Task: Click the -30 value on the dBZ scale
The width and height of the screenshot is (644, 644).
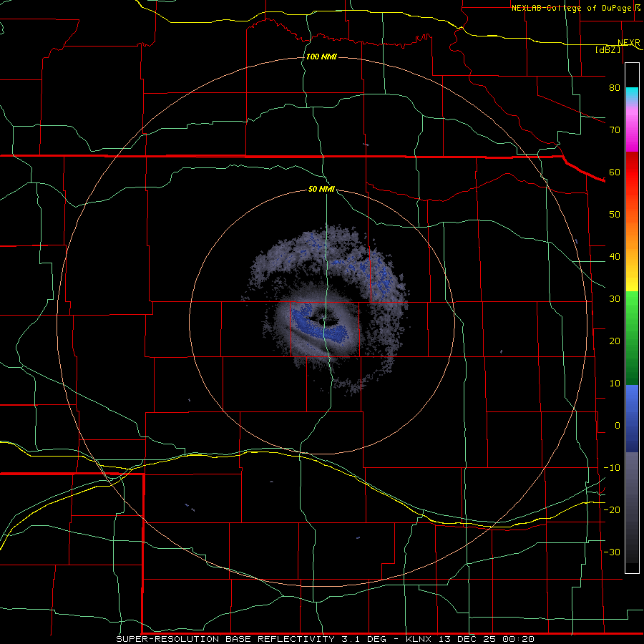Action: tap(612, 552)
